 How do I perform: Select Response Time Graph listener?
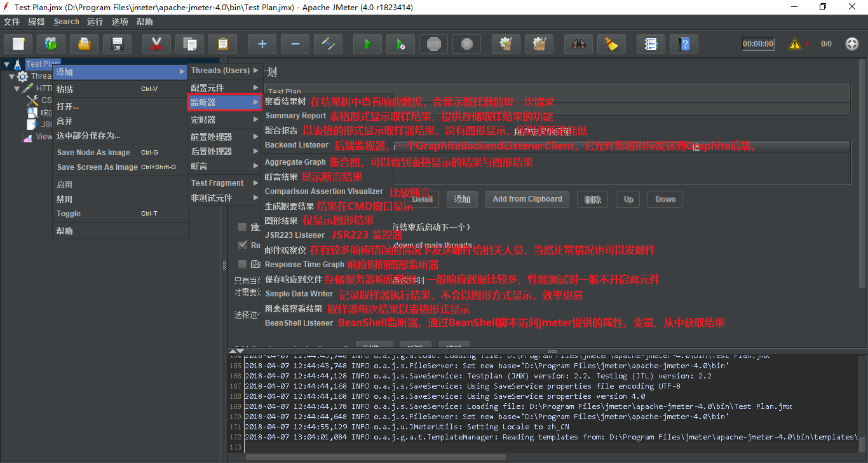click(x=304, y=265)
